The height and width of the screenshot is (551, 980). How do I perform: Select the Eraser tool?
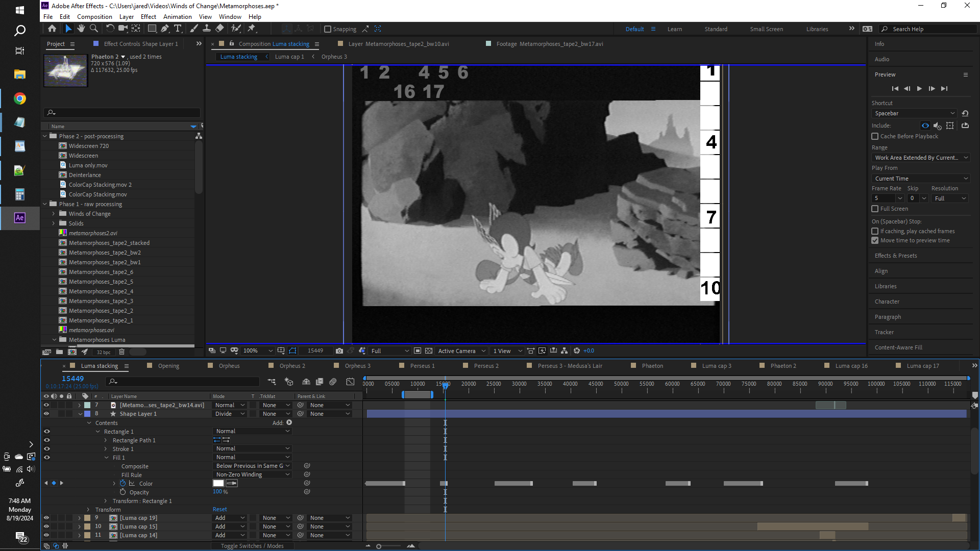tap(220, 29)
